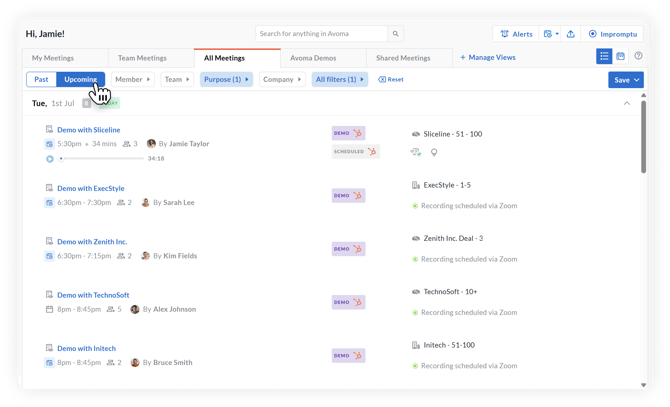
Task: Toggle to Past meetings
Action: pyautogui.click(x=41, y=79)
